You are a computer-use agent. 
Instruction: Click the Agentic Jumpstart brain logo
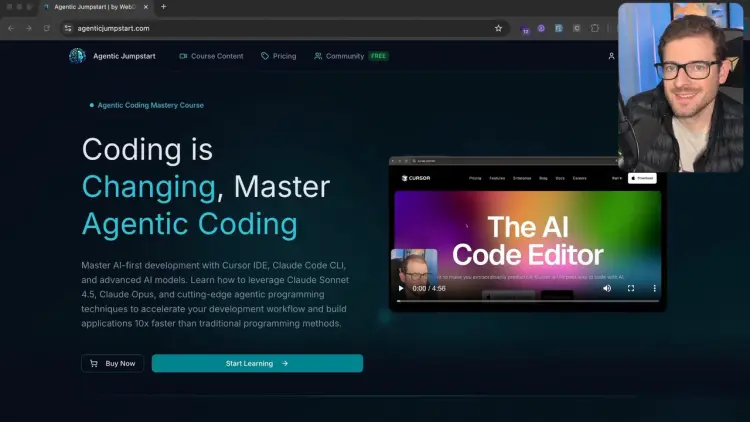(x=77, y=56)
